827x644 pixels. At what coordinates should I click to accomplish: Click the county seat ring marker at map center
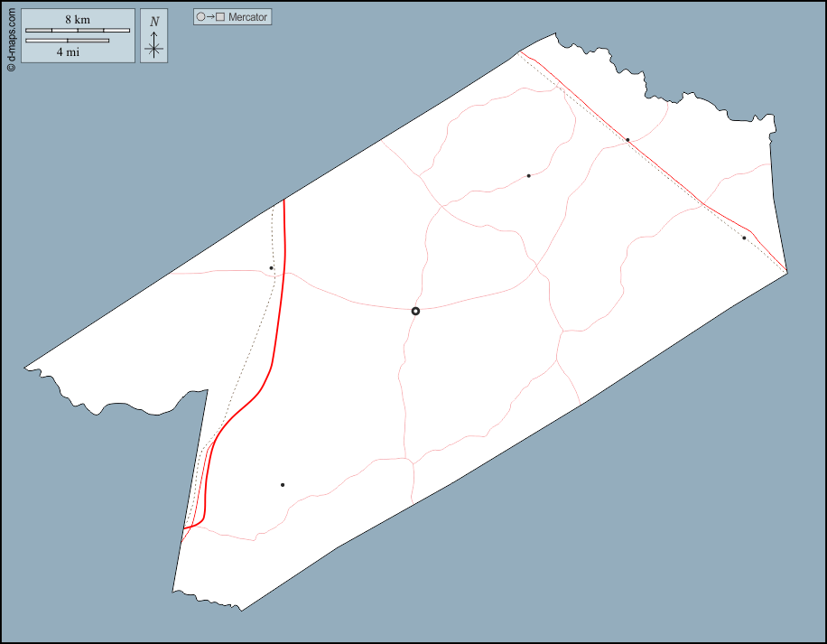(x=415, y=311)
